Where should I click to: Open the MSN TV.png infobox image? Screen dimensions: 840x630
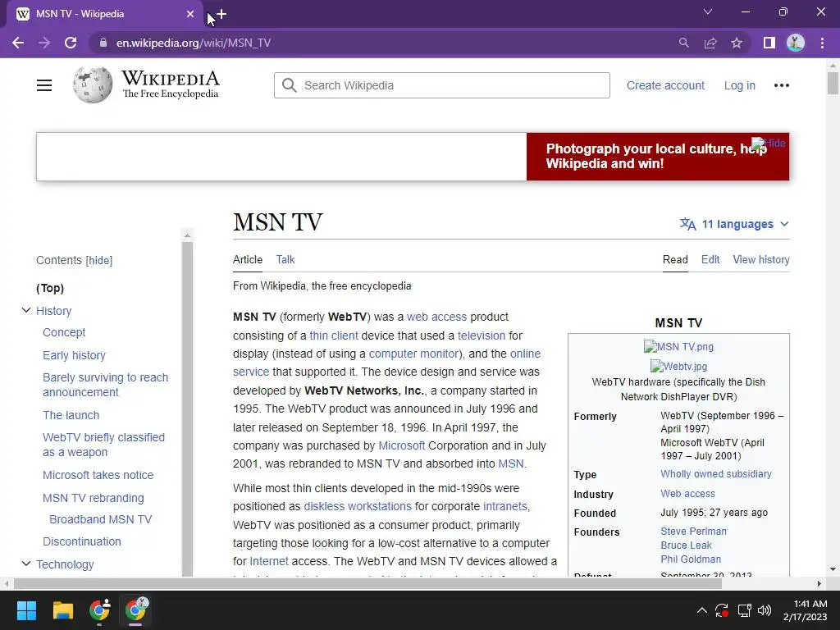coord(678,347)
